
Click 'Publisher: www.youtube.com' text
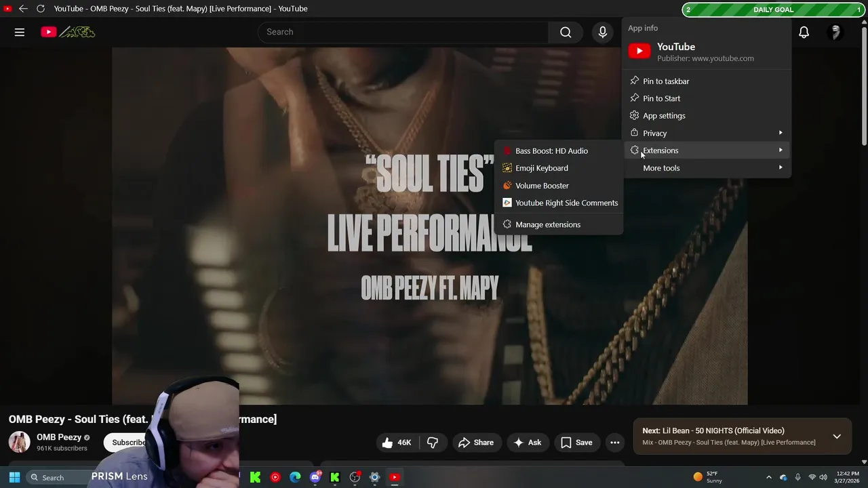pyautogui.click(x=705, y=58)
